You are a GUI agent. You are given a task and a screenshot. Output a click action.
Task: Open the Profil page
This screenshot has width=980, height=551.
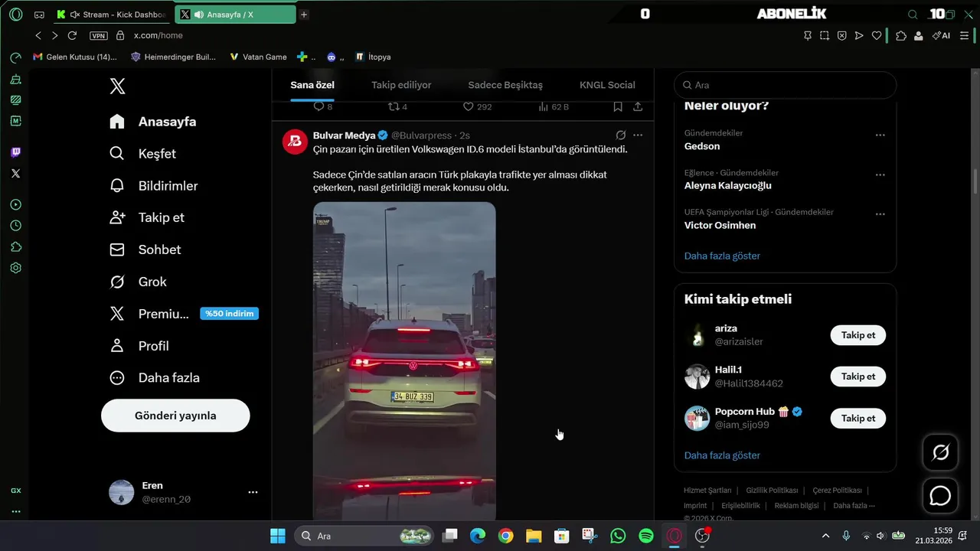pos(139,346)
